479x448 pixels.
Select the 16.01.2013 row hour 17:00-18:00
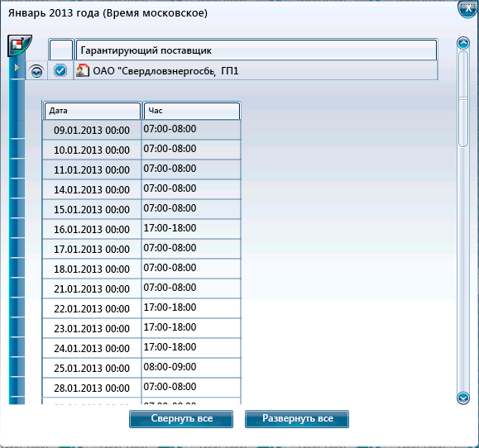[191, 229]
